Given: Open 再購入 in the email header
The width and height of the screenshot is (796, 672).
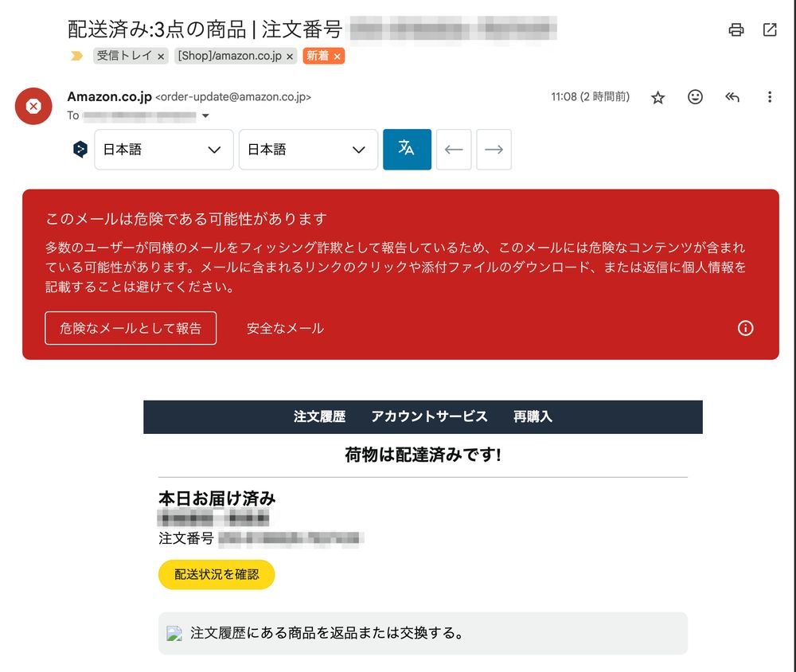Looking at the screenshot, I should (533, 416).
